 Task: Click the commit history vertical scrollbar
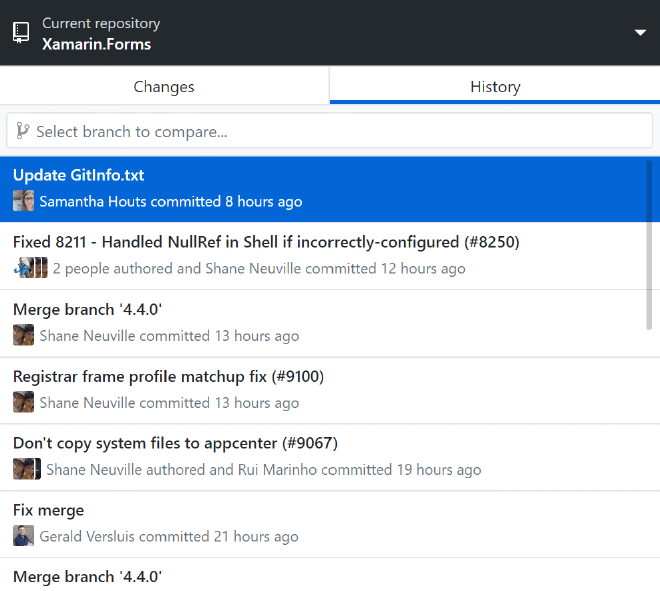pyautogui.click(x=649, y=245)
